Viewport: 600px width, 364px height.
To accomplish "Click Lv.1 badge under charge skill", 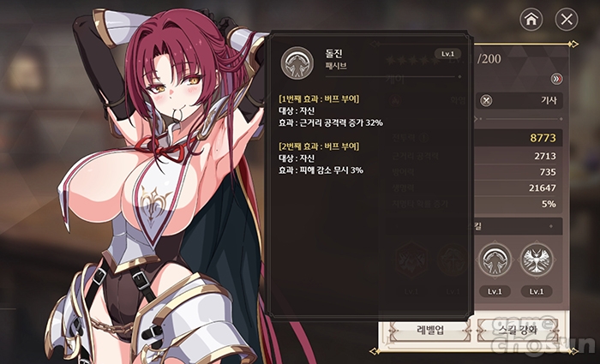I will coord(495,291).
